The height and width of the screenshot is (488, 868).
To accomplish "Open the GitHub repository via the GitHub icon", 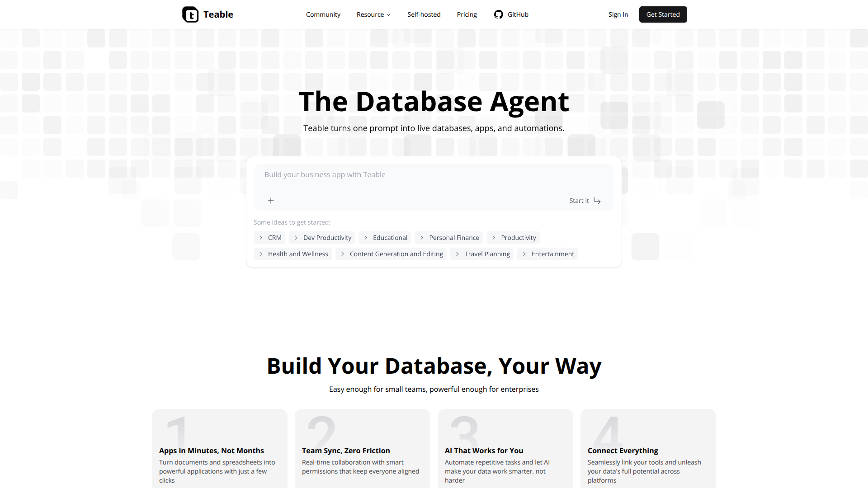I will tap(498, 14).
